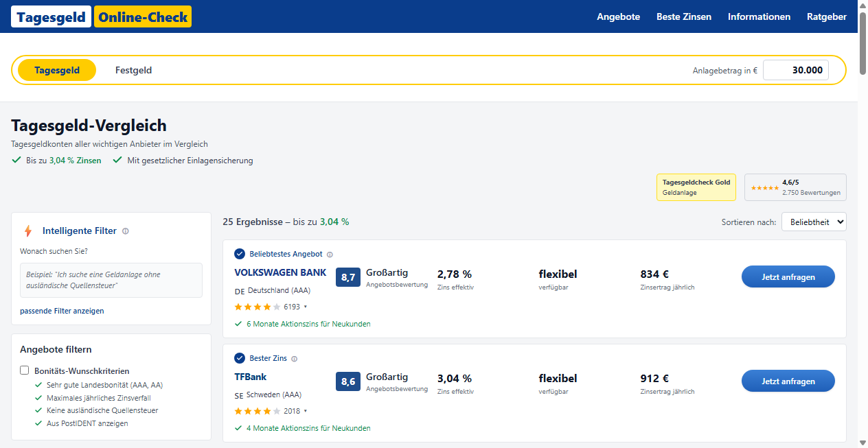Click the 3,04 % Zins effektiv value
The height and width of the screenshot is (448, 868).
pyautogui.click(x=455, y=379)
